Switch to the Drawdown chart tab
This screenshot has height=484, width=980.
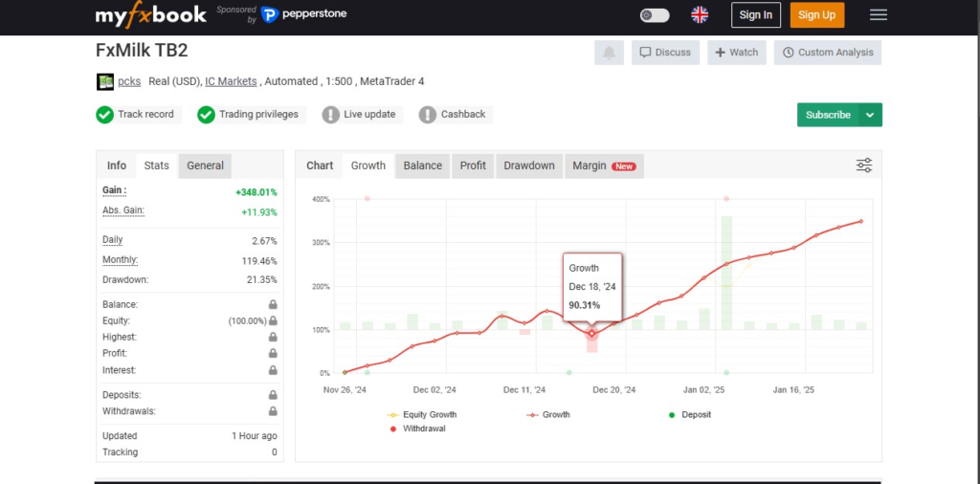point(529,165)
